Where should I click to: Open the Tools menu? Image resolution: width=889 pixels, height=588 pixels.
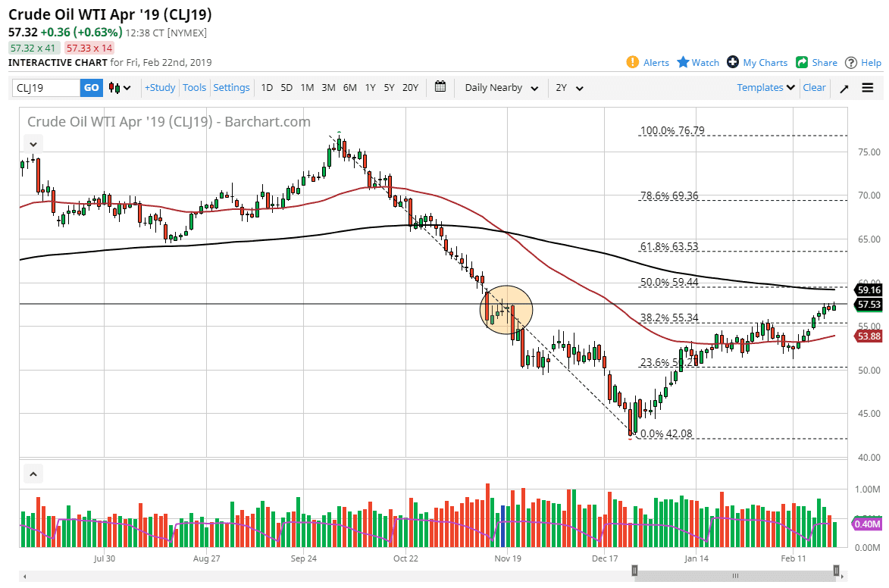click(194, 88)
